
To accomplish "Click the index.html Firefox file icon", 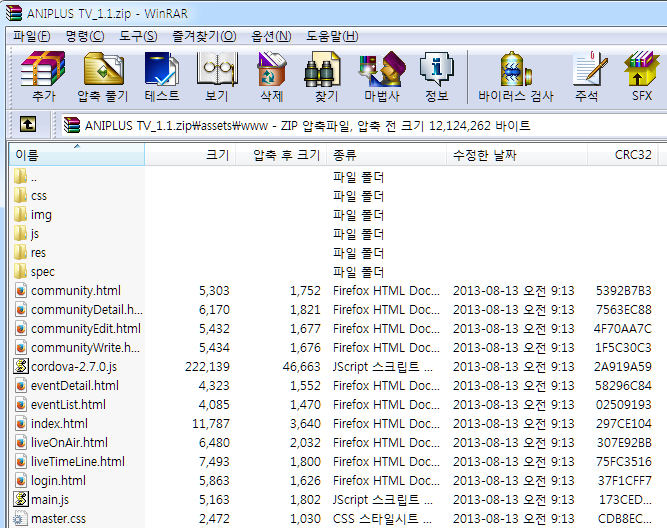I will click(20, 423).
